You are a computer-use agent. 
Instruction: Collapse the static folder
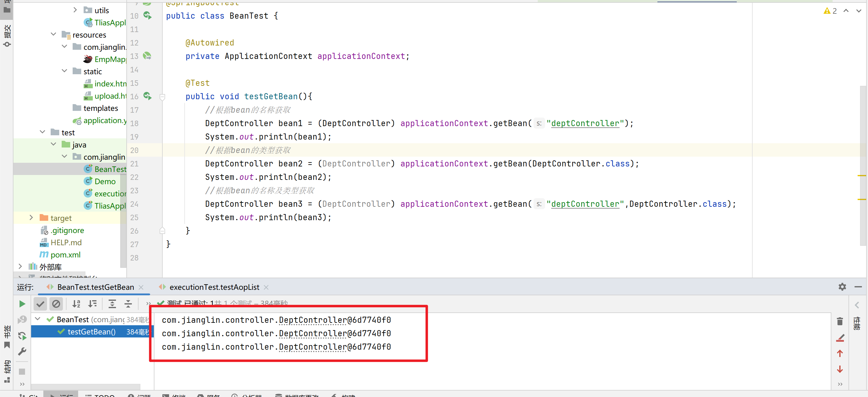click(64, 71)
